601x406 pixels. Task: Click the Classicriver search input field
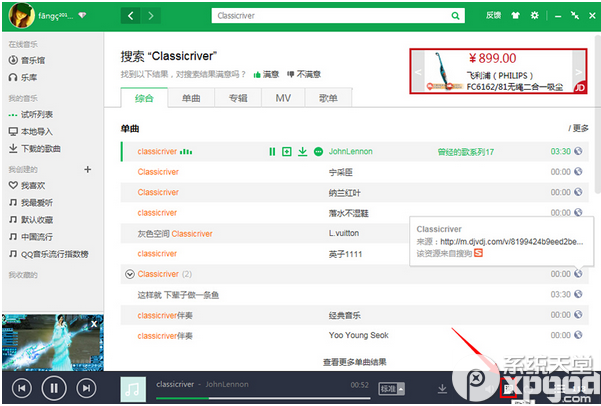point(331,16)
